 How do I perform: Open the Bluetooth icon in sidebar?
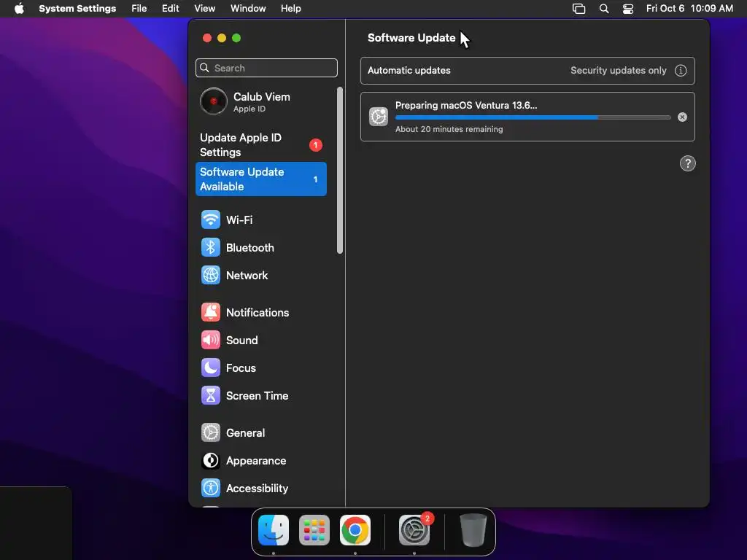[x=211, y=247]
